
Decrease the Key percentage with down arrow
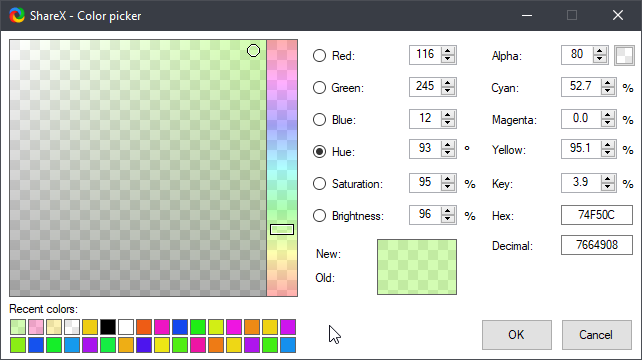tap(608, 187)
